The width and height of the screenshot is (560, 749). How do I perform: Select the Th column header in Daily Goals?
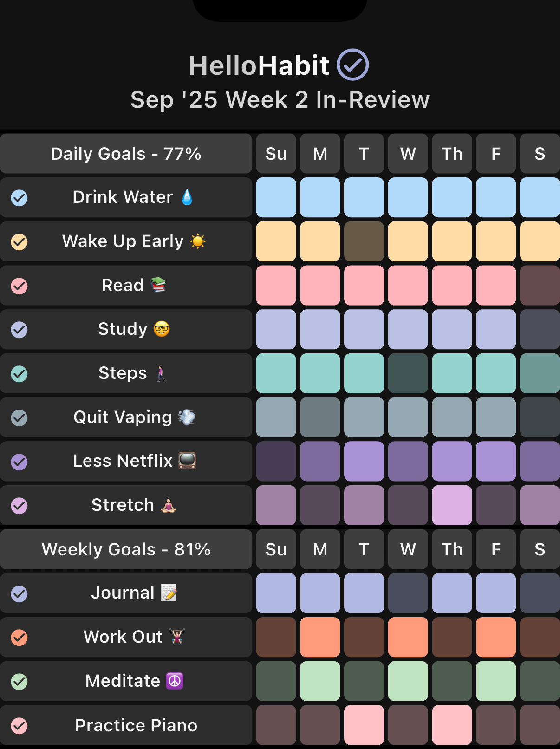pos(452,154)
